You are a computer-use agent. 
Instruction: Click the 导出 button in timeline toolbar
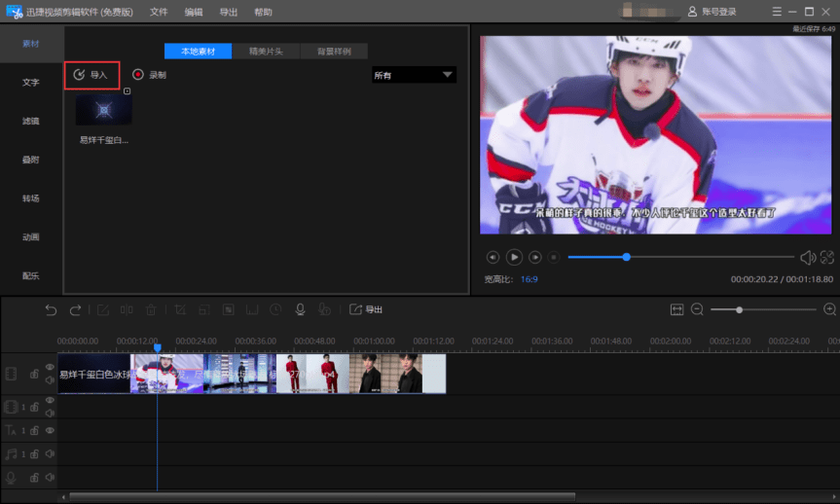(366, 309)
